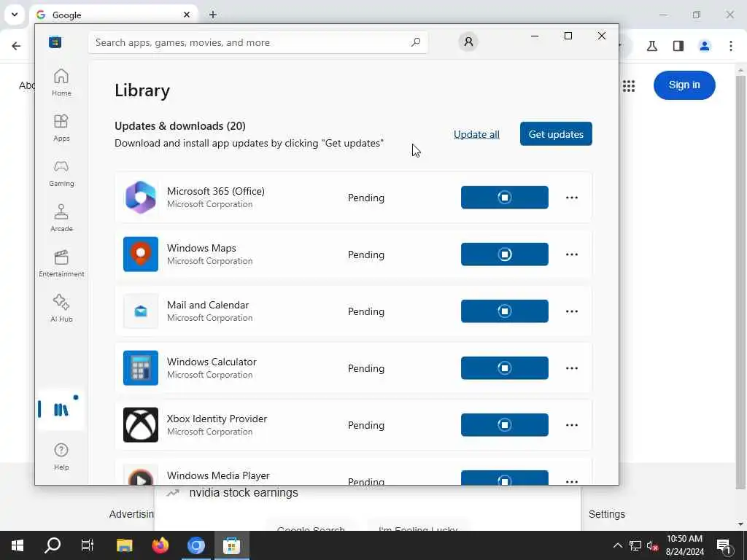Open Task View on taskbar

[88, 545]
